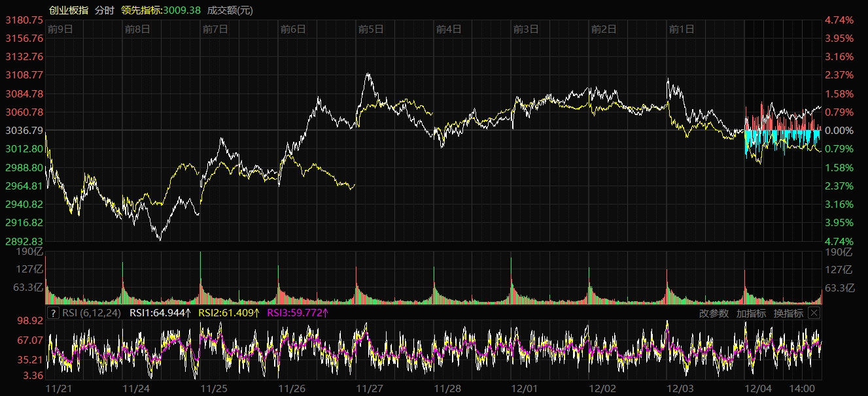Select the 前5日 day section header
Viewport: 868px width, 396px height.
point(370,29)
